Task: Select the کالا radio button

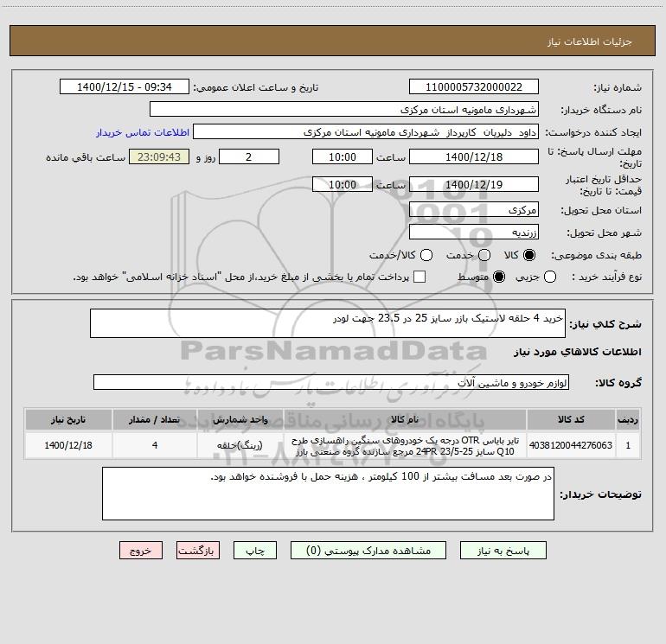Action: [x=529, y=255]
